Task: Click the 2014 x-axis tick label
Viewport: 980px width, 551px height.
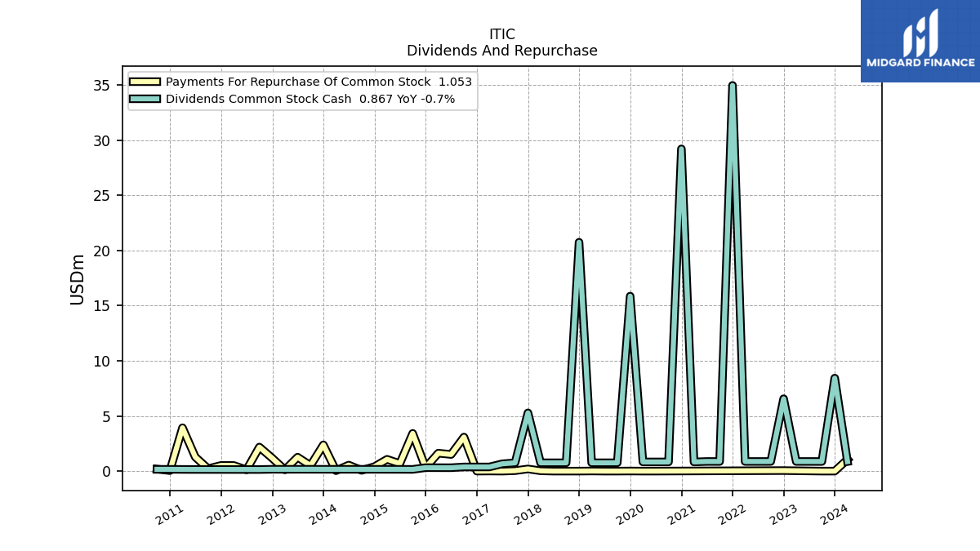Action: coord(323,514)
